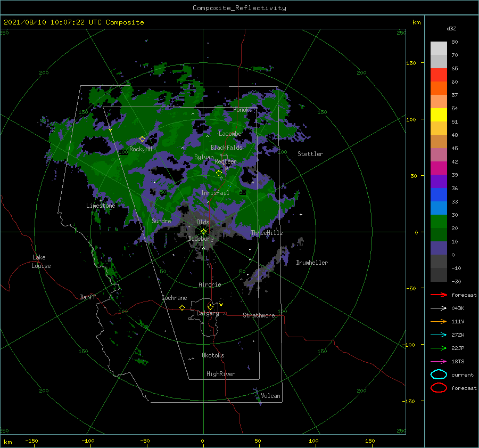
Task: Click the yellow diamond marker above RockyMH
Action: pyautogui.click(x=142, y=139)
